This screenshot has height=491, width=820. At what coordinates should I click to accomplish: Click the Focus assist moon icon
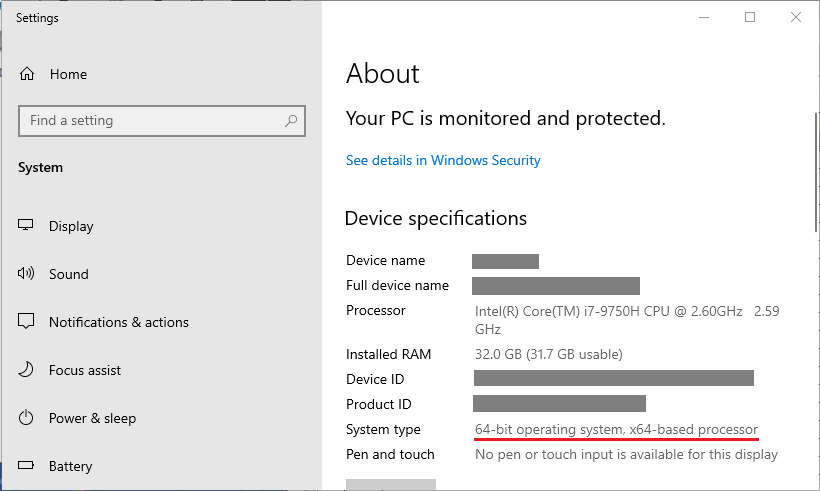(26, 369)
